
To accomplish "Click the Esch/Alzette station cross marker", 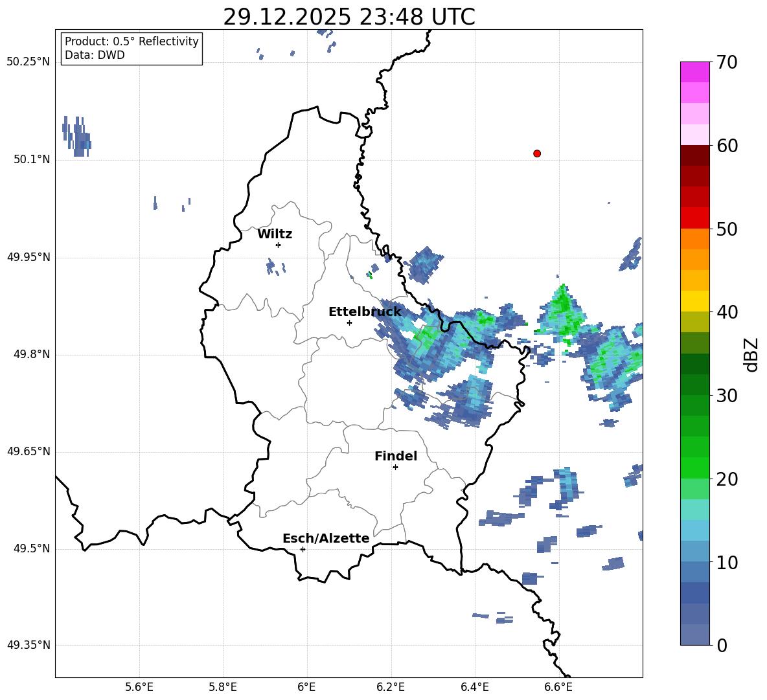I will (303, 549).
